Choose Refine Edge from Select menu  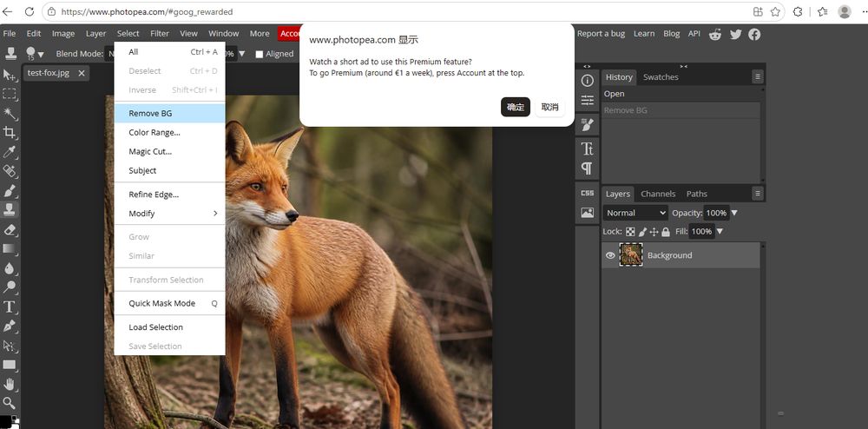[170, 195]
